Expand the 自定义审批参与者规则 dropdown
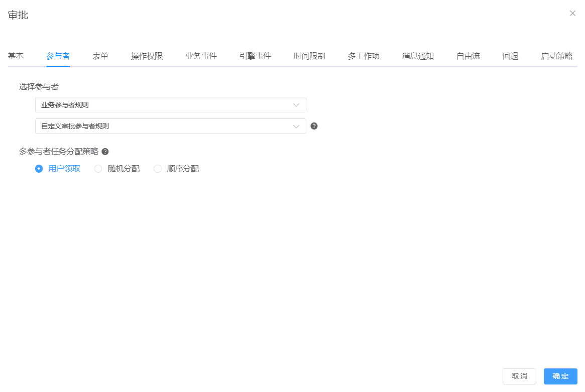Screen dimensions: 585x392 click(170, 126)
